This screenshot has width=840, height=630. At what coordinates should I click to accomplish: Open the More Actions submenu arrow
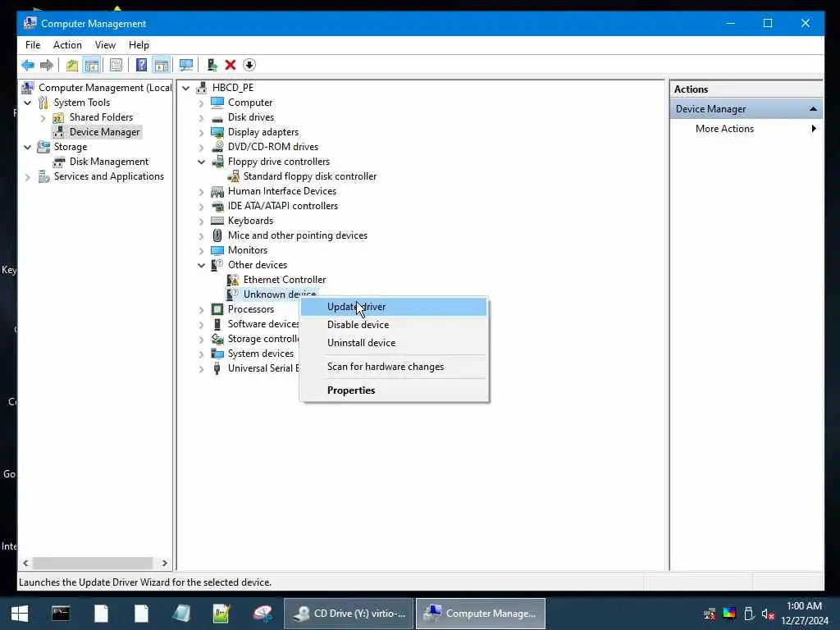click(814, 129)
